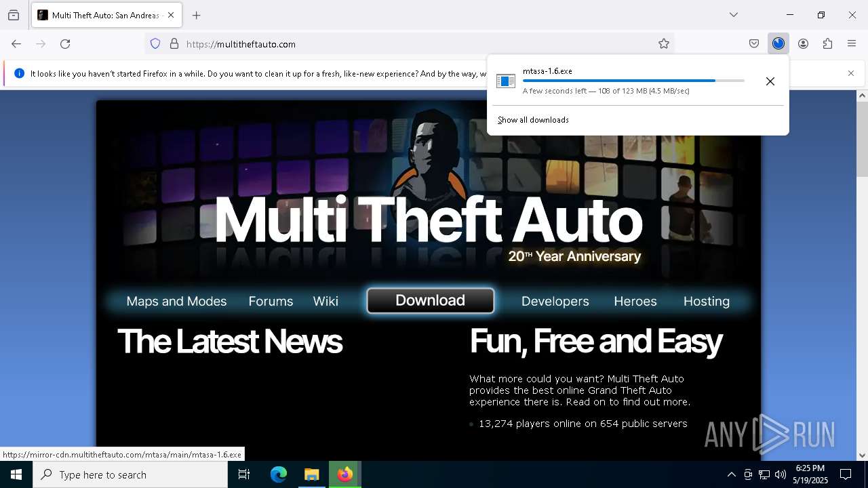Viewport: 868px width, 488px height.
Task: Open Firefox recent browsing view icon
Action: click(14, 15)
